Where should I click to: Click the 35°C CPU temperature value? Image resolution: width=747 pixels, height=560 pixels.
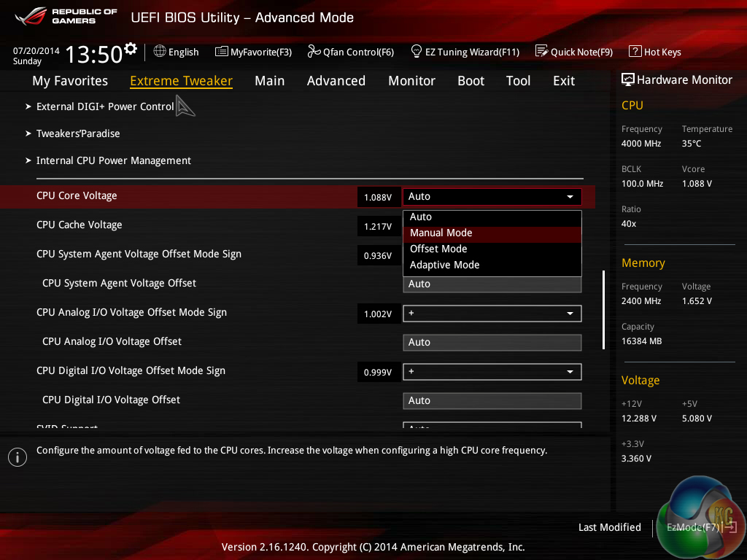[x=692, y=144]
